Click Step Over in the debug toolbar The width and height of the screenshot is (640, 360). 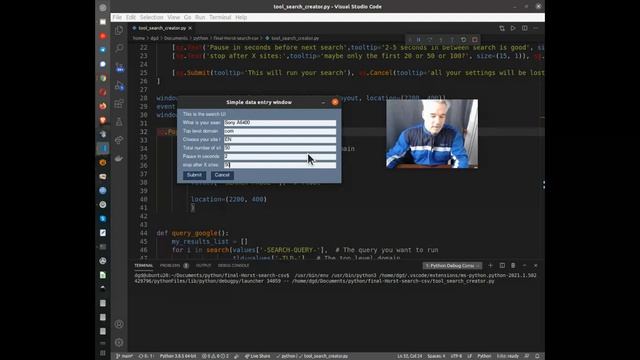point(430,40)
